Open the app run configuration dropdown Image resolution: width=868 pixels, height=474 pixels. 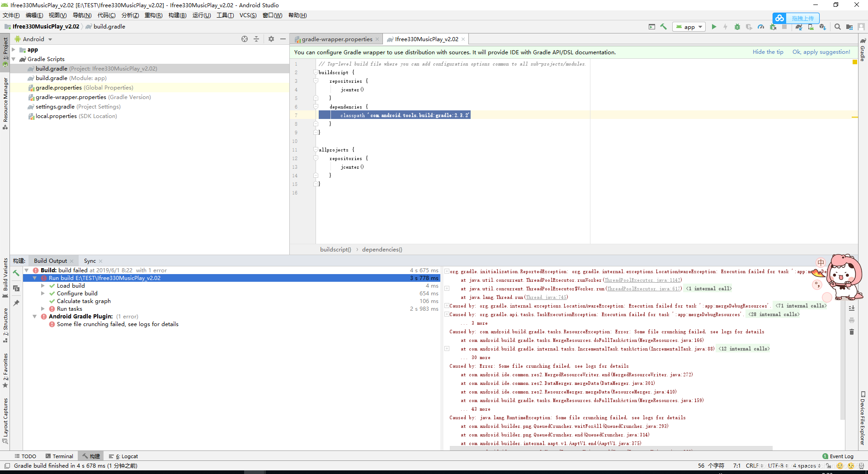pos(689,27)
